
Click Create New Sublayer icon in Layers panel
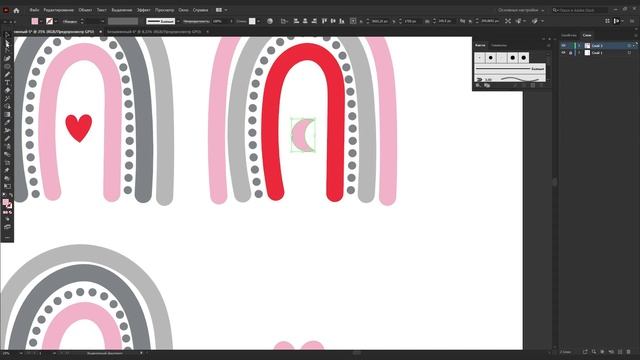(x=611, y=351)
